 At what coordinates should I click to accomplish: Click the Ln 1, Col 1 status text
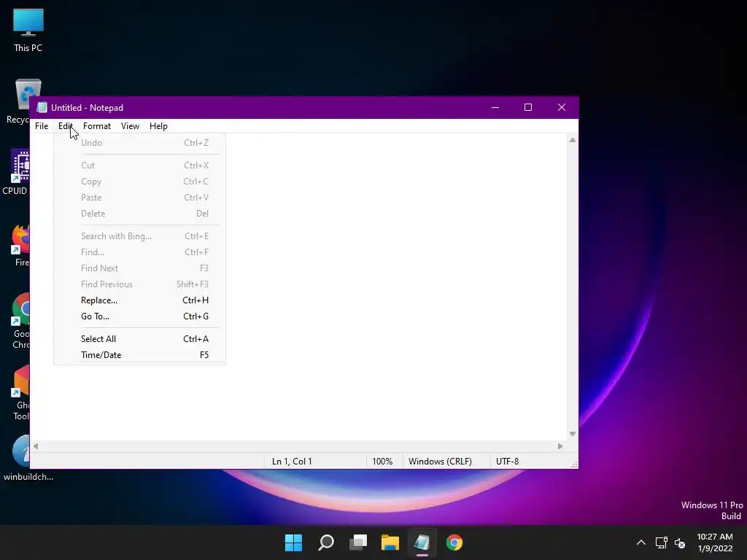pyautogui.click(x=292, y=462)
